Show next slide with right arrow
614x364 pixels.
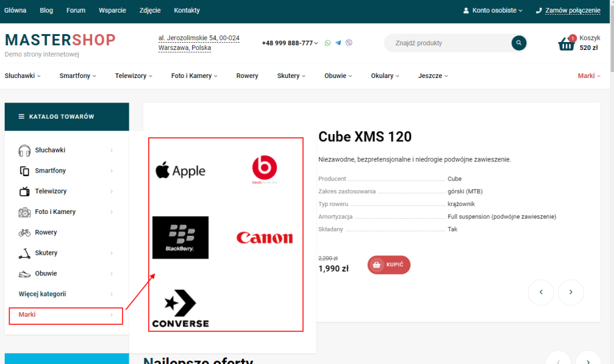[x=571, y=292]
